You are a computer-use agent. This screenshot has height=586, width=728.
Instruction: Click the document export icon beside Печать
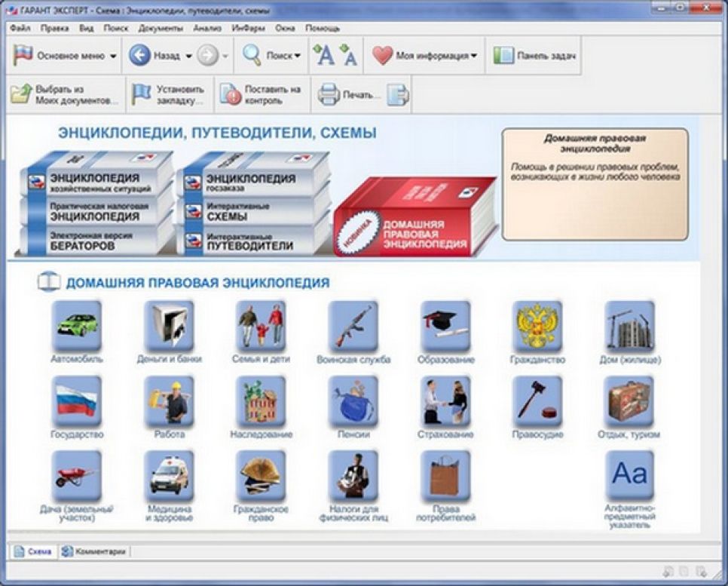398,95
